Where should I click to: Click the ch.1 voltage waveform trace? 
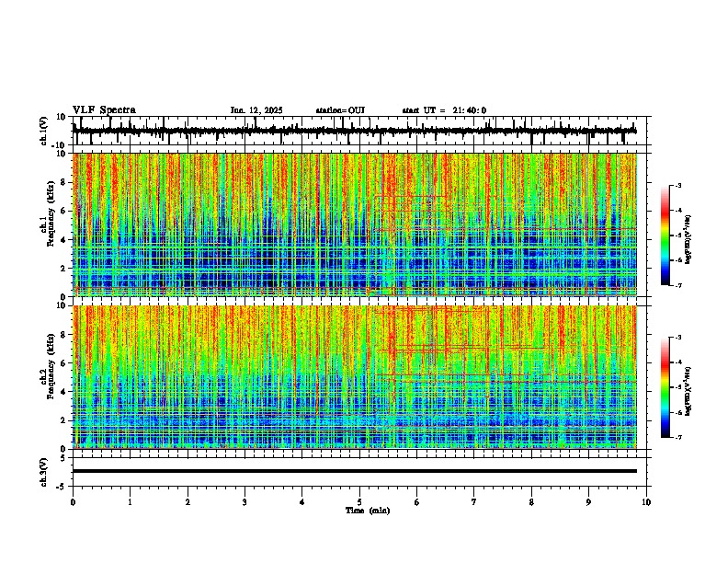pyautogui.click(x=354, y=131)
